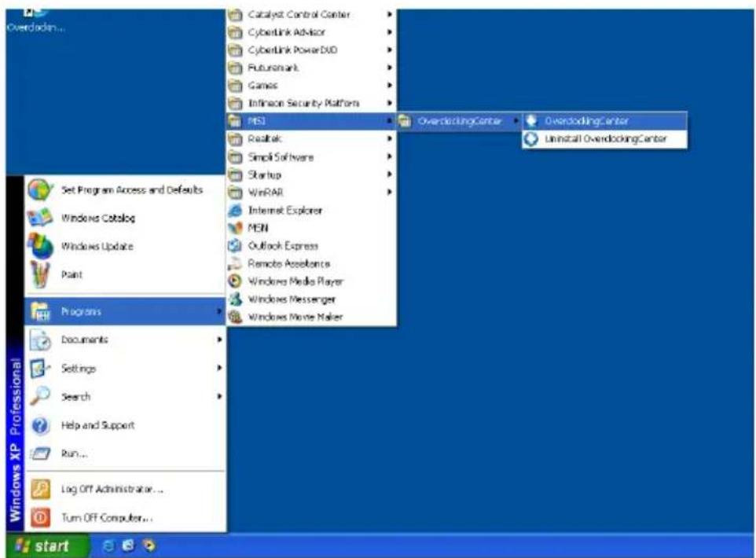Expand the Futuremark submenu arrow
Screen dimensions: 756x558
click(x=390, y=68)
